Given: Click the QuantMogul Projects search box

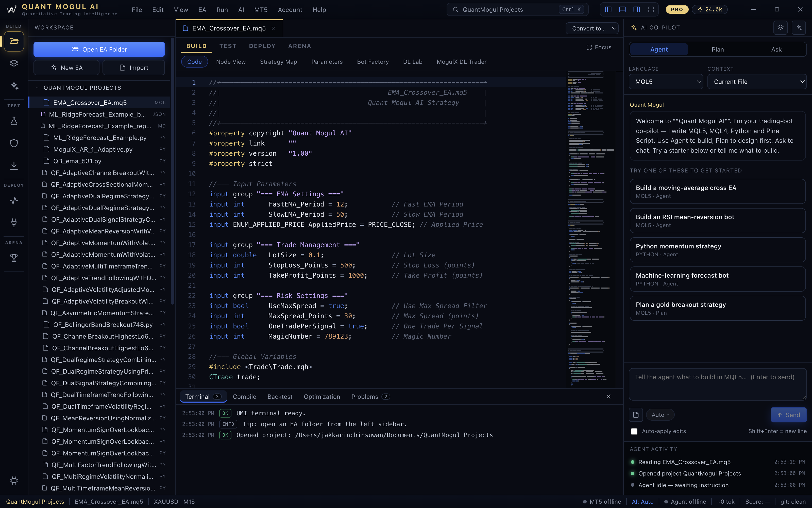Looking at the screenshot, I should click(517, 9).
